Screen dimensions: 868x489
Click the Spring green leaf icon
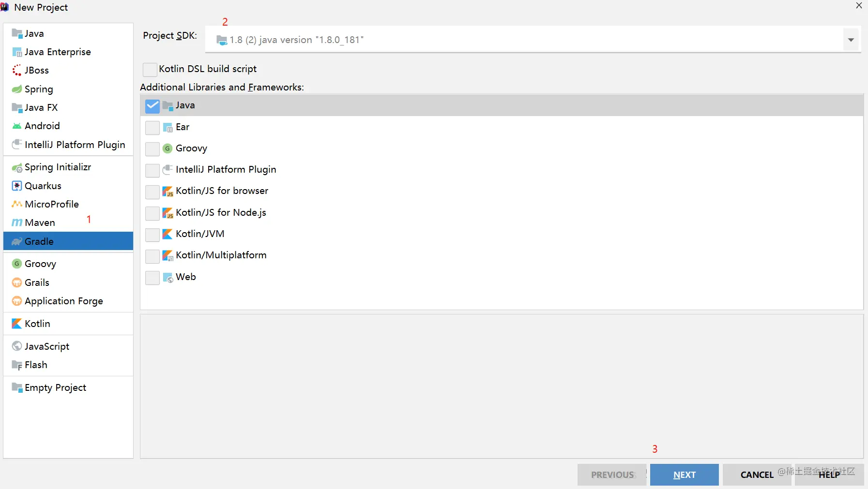(17, 89)
